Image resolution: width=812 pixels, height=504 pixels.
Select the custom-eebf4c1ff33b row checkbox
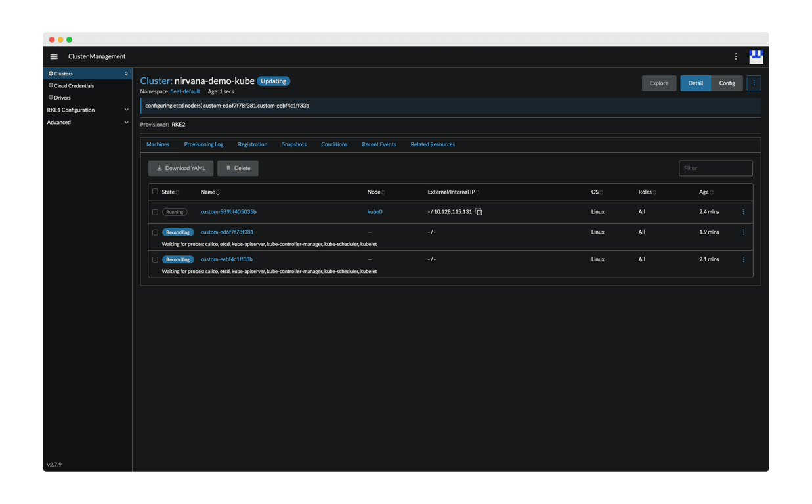tap(155, 259)
